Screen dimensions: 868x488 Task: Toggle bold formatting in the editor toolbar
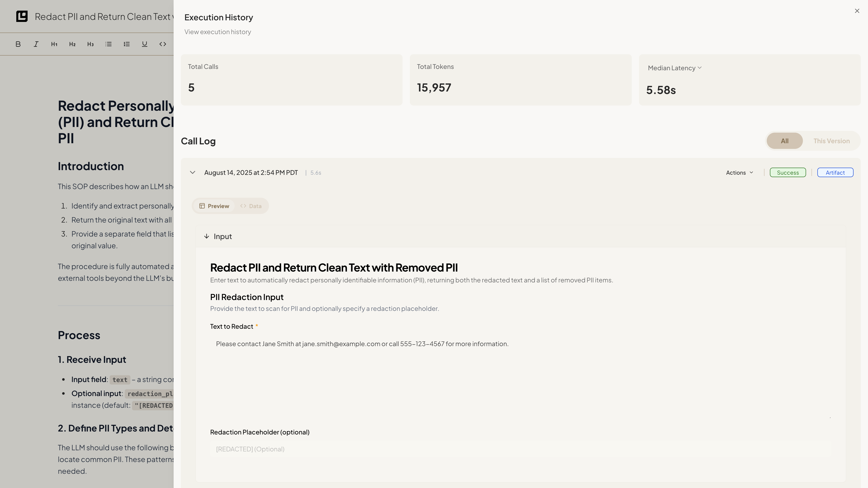(18, 44)
